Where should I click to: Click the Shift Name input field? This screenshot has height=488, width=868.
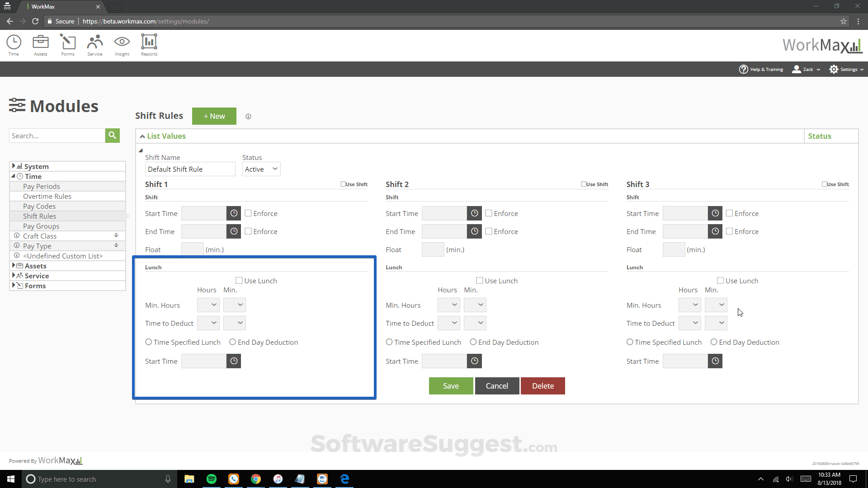[x=190, y=169]
